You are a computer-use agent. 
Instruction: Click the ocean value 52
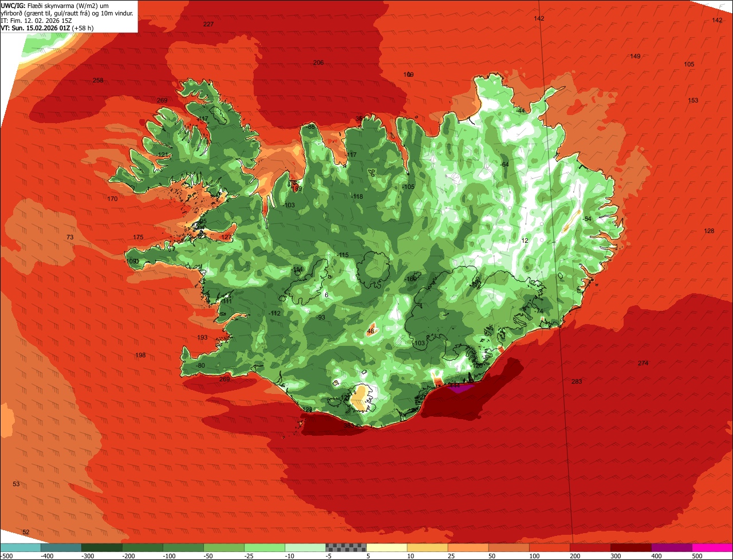(x=26, y=532)
